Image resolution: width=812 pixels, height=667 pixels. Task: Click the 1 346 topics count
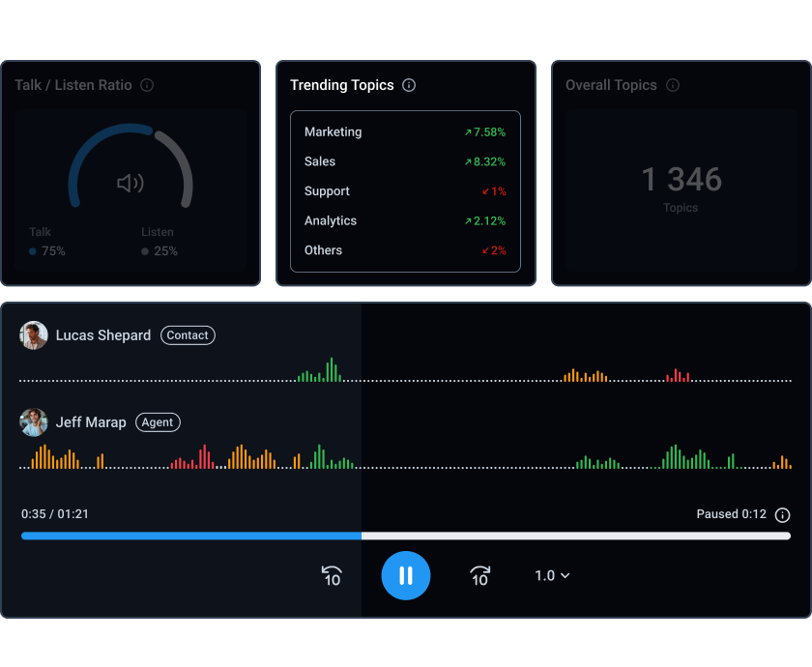[681, 180]
